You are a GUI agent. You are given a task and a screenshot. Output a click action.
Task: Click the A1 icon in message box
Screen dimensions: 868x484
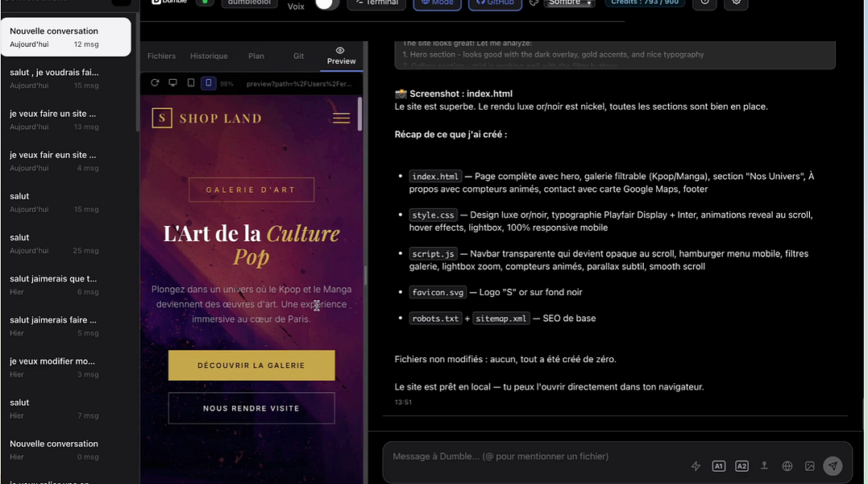(719, 466)
